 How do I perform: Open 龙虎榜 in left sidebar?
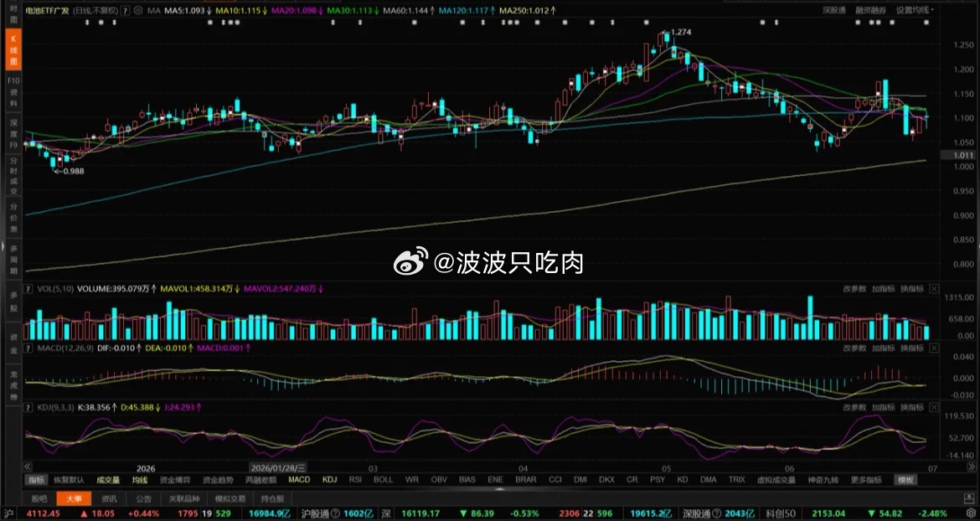coord(13,385)
